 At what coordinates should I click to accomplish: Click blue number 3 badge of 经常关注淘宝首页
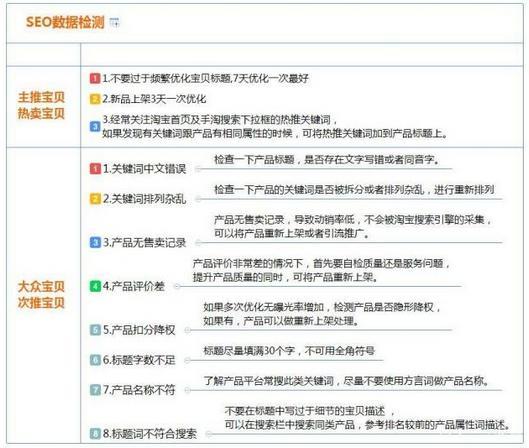tap(95, 127)
